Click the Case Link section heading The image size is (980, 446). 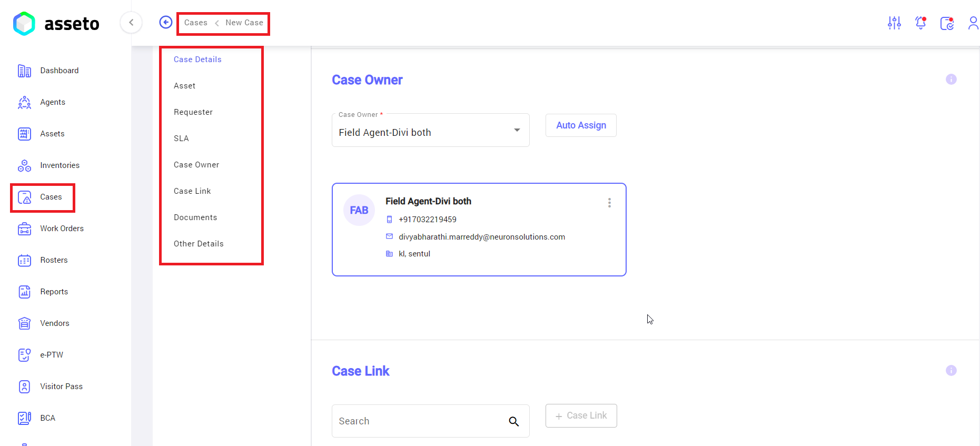(x=361, y=371)
